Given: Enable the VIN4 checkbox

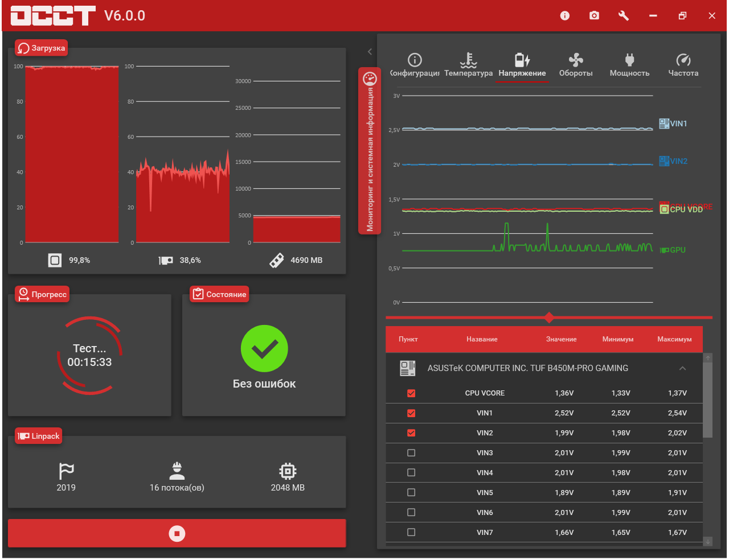Looking at the screenshot, I should [x=411, y=473].
